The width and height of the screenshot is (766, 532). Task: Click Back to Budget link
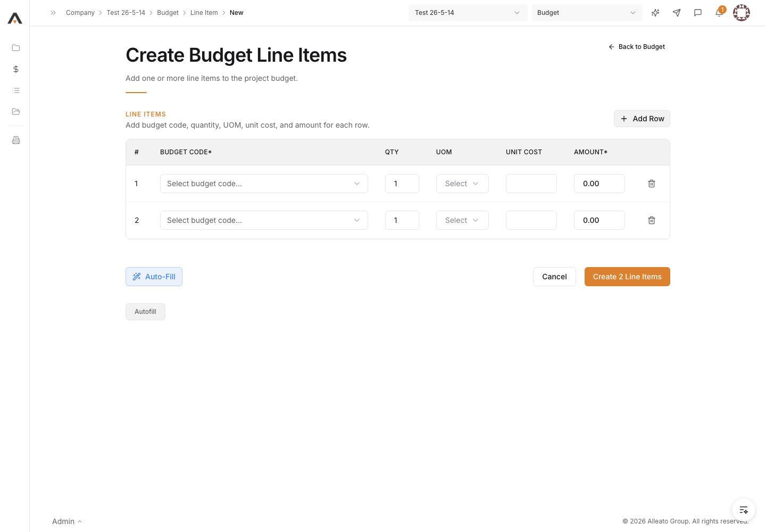tap(637, 47)
